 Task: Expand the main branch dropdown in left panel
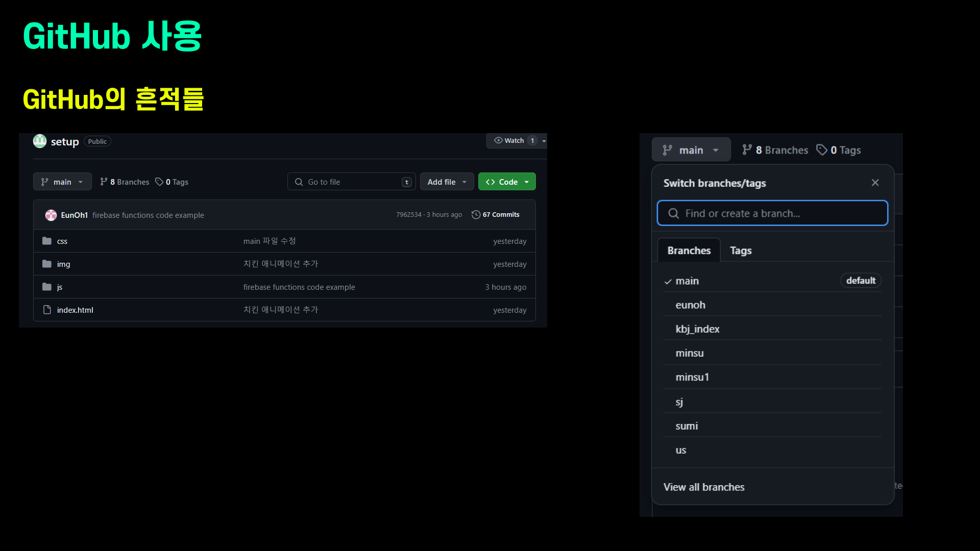(x=62, y=182)
